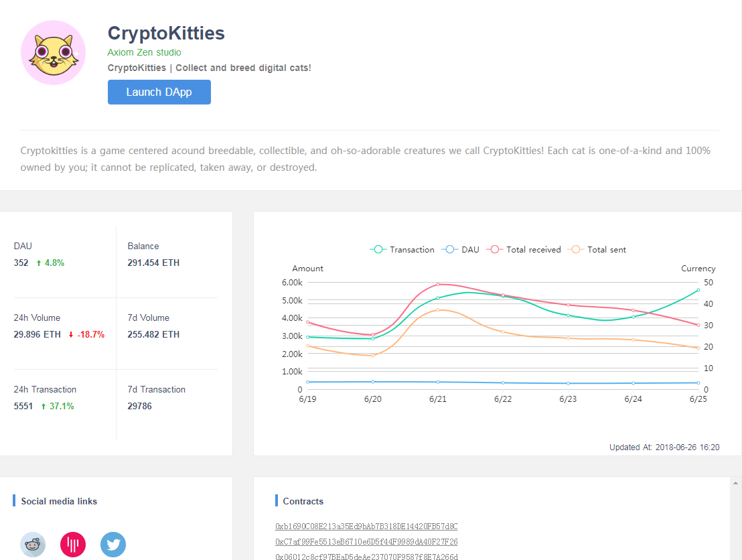
Task: Click the Amount axis label
Action: tap(307, 269)
